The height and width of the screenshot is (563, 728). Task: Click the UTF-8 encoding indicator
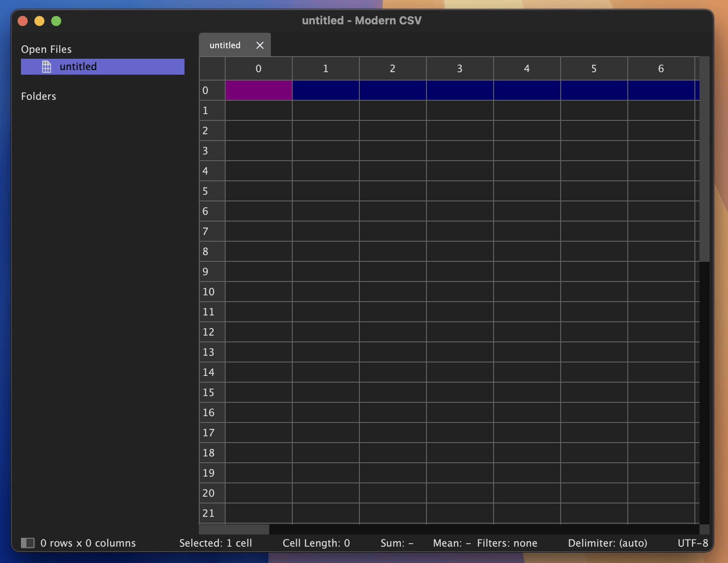(x=693, y=543)
